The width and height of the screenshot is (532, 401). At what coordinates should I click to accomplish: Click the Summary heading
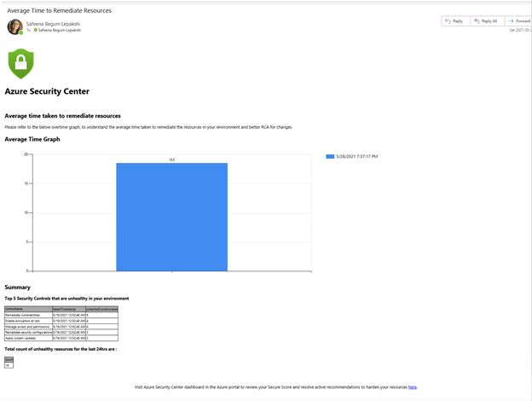pos(17,288)
